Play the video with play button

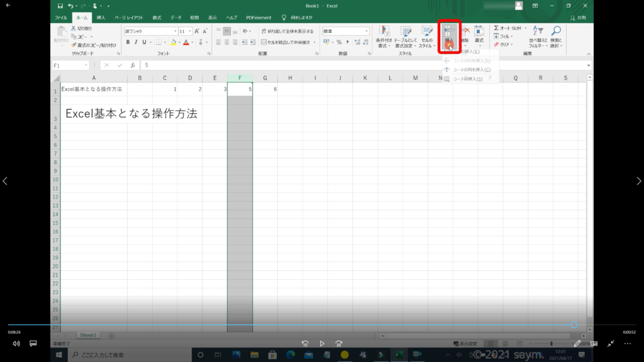tap(322, 344)
